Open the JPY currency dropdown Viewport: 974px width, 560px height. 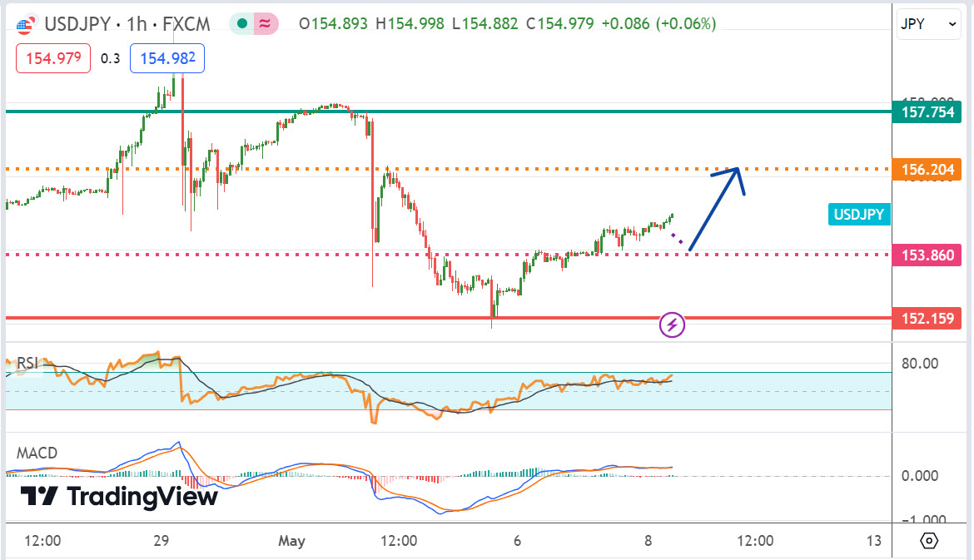coord(929,25)
